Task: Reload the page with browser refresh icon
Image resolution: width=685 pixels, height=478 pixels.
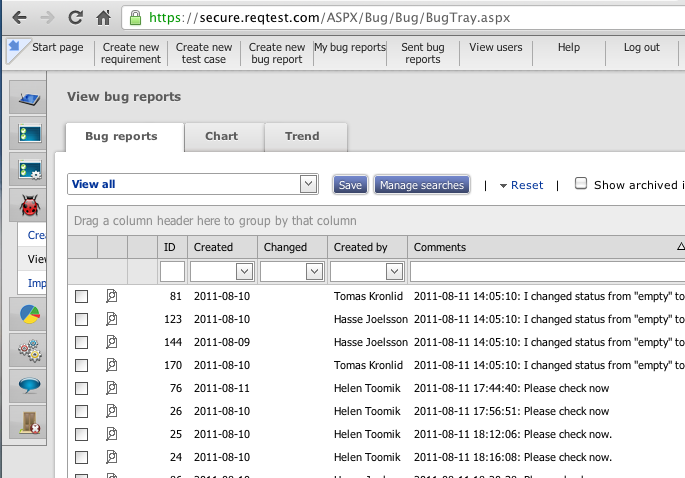Action: point(75,17)
